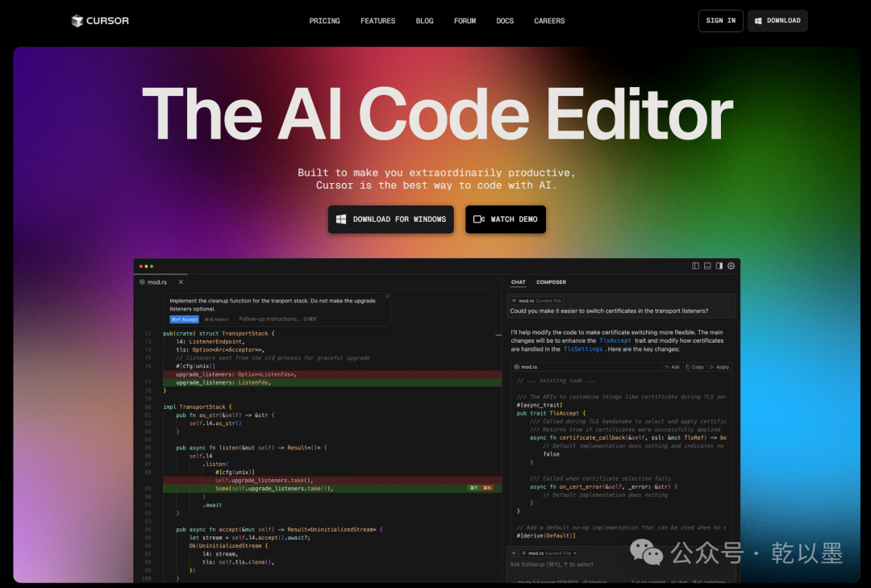Click the SIGN IN button
This screenshot has width=871, height=588.
pos(720,20)
